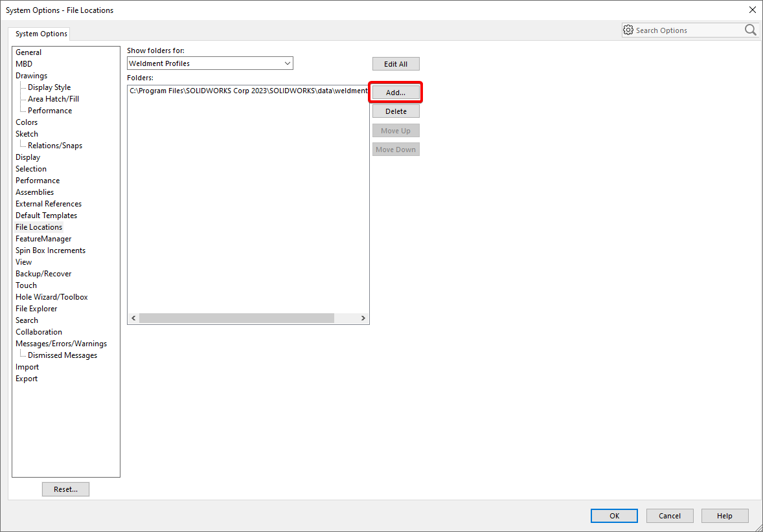Viewport: 763px width, 532px height.
Task: Open Spin Box Increments options
Action: pos(50,250)
